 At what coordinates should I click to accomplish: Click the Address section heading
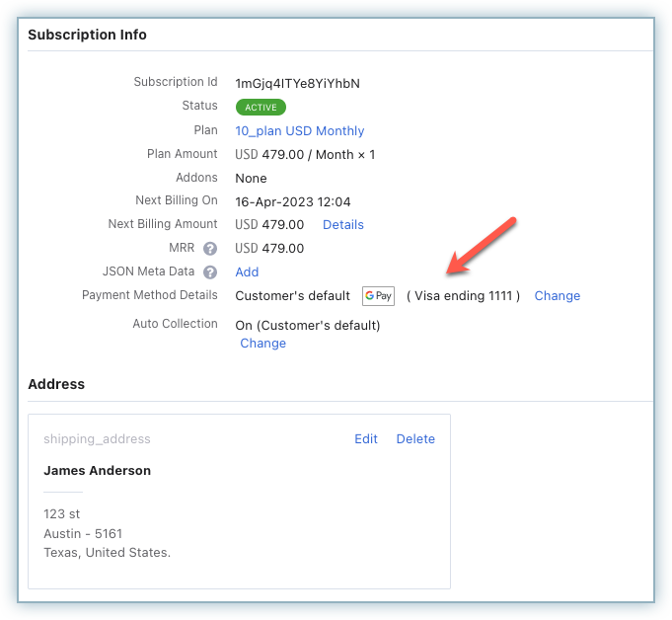56,384
